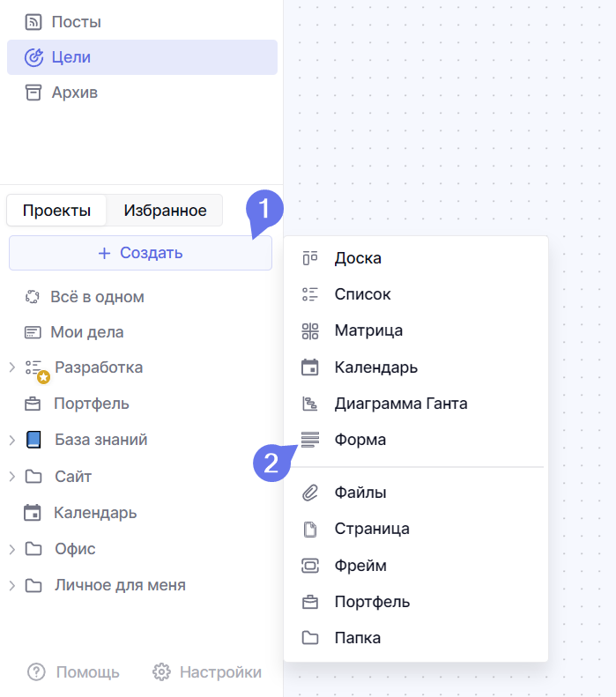Expand the Офис folder chevron
The image size is (616, 697).
click(x=12, y=549)
